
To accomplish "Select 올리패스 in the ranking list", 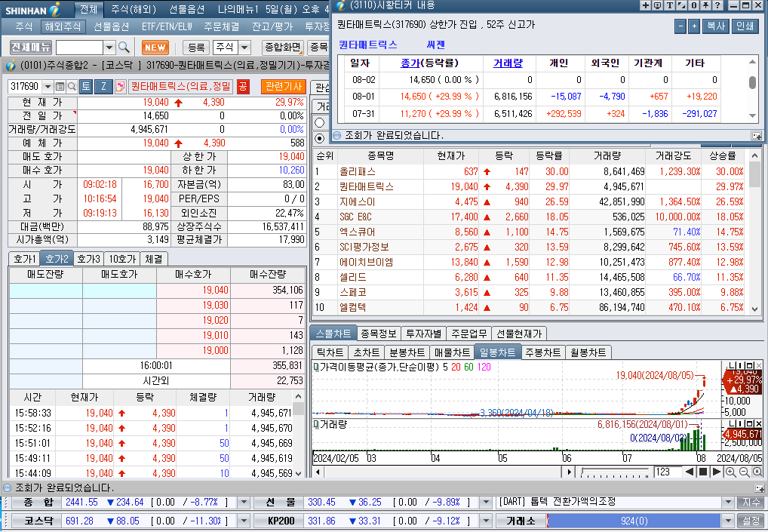I will (x=358, y=171).
